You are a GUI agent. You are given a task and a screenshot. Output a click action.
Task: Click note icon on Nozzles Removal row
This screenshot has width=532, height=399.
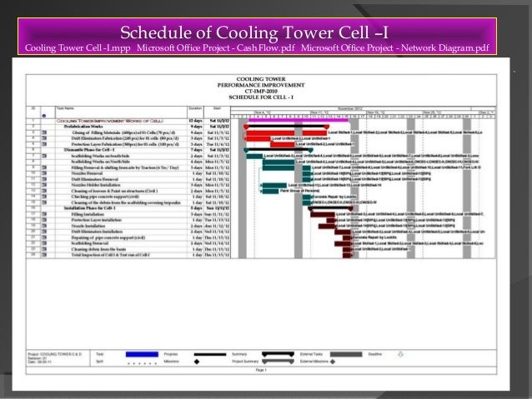tap(44, 173)
